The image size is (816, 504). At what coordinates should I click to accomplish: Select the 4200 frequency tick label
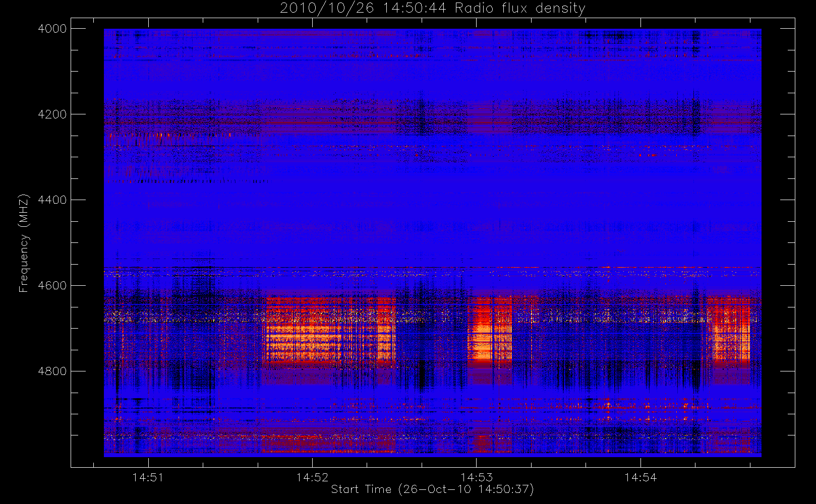click(52, 114)
